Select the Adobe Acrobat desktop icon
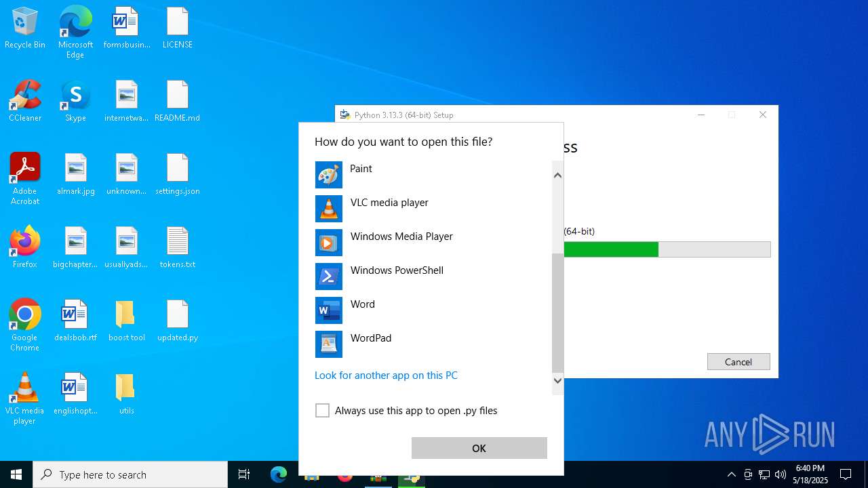The image size is (868, 488). [25, 179]
